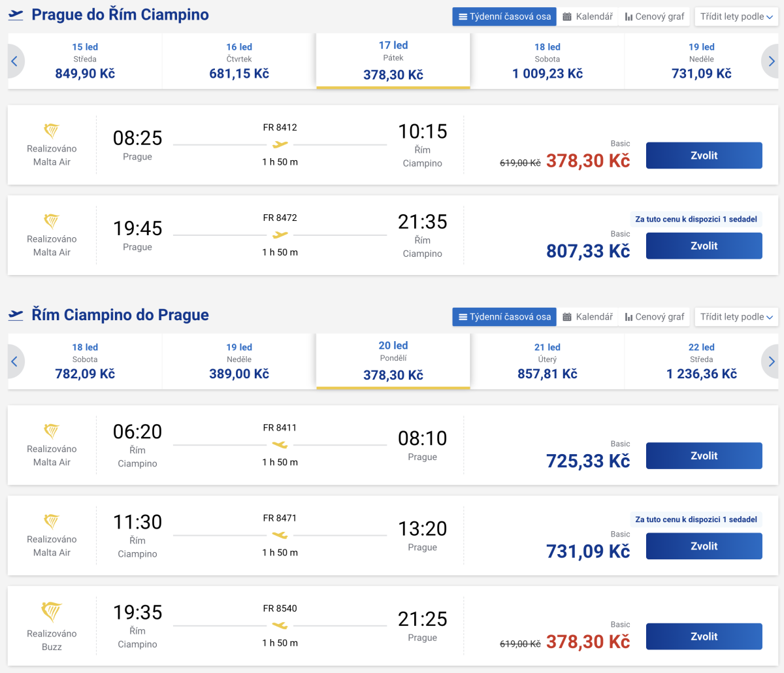This screenshot has width=784, height=673.
Task: Click the plane icon under FR 8471
Action: pos(280,535)
